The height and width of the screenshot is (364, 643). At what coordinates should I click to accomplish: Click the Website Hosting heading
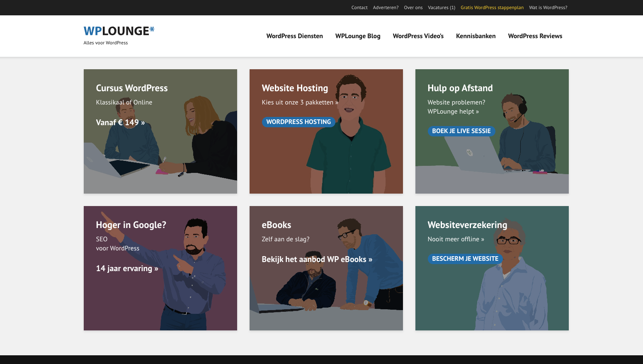(295, 88)
